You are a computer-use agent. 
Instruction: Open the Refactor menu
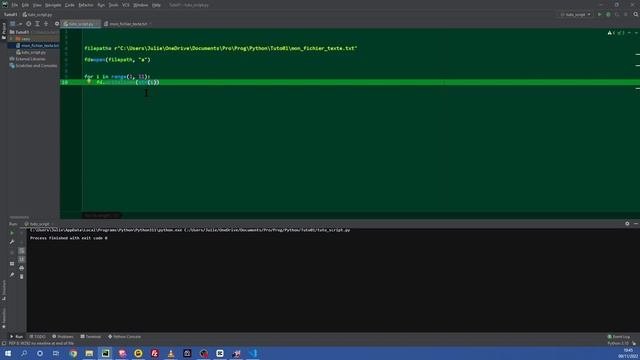[x=86, y=5]
